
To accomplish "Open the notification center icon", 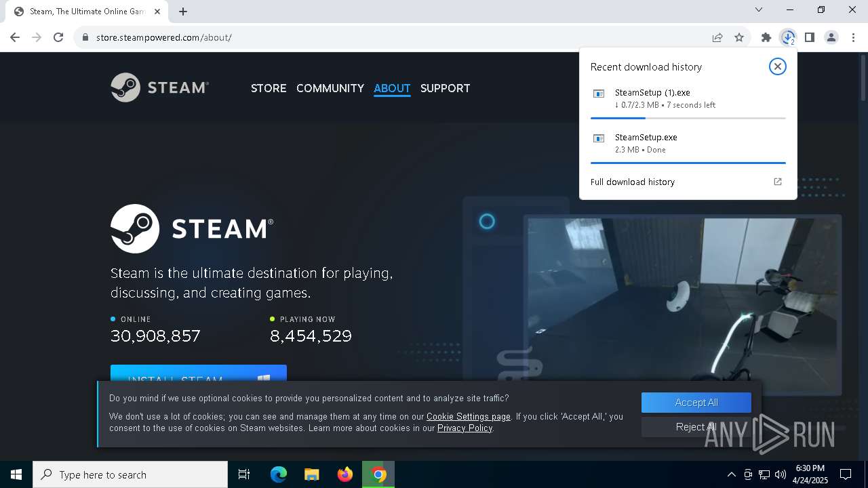I will pyautogui.click(x=846, y=474).
